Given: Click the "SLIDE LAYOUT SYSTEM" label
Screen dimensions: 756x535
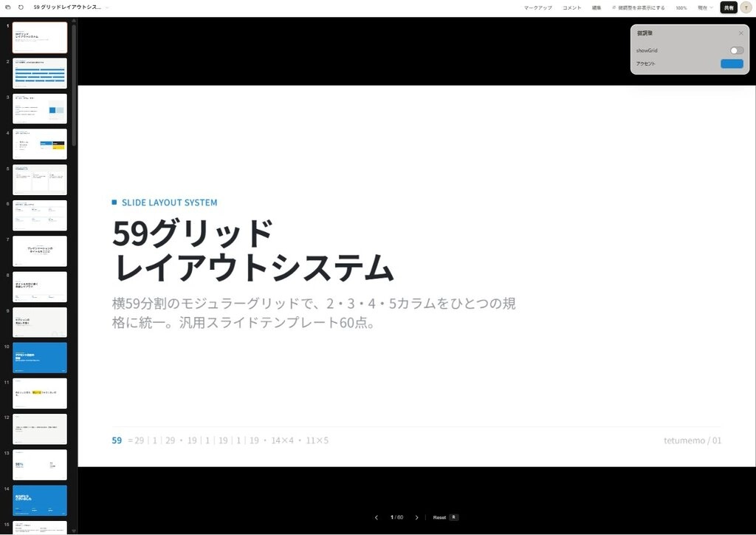Looking at the screenshot, I should click(x=169, y=202).
